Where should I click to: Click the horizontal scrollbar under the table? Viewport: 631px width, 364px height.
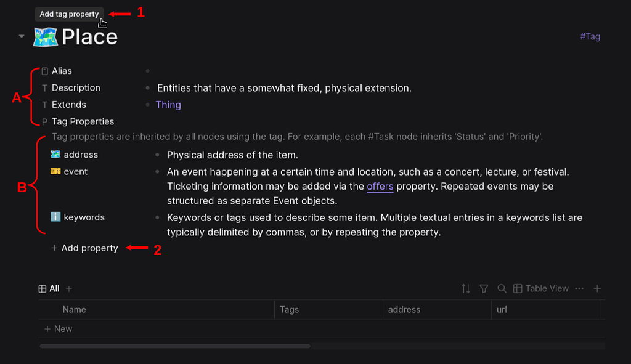tap(175, 346)
